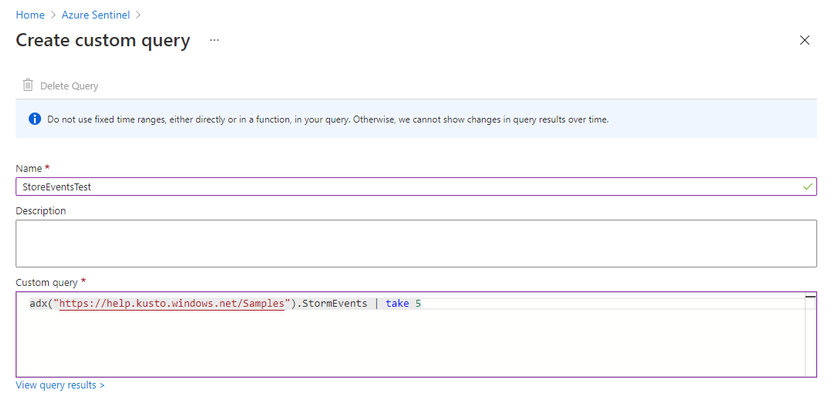Image resolution: width=832 pixels, height=400 pixels.
Task: Click the green validation checkmark in Name field
Action: pyautogui.click(x=807, y=187)
